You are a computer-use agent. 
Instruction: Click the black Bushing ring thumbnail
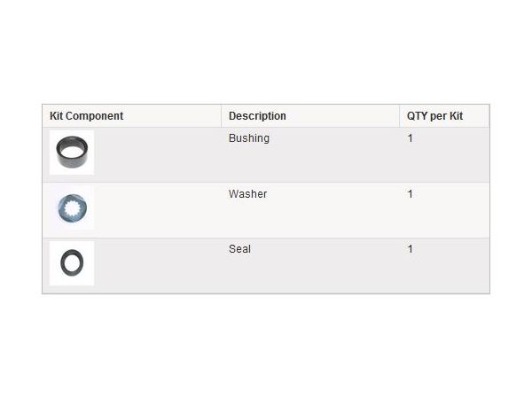(71, 153)
